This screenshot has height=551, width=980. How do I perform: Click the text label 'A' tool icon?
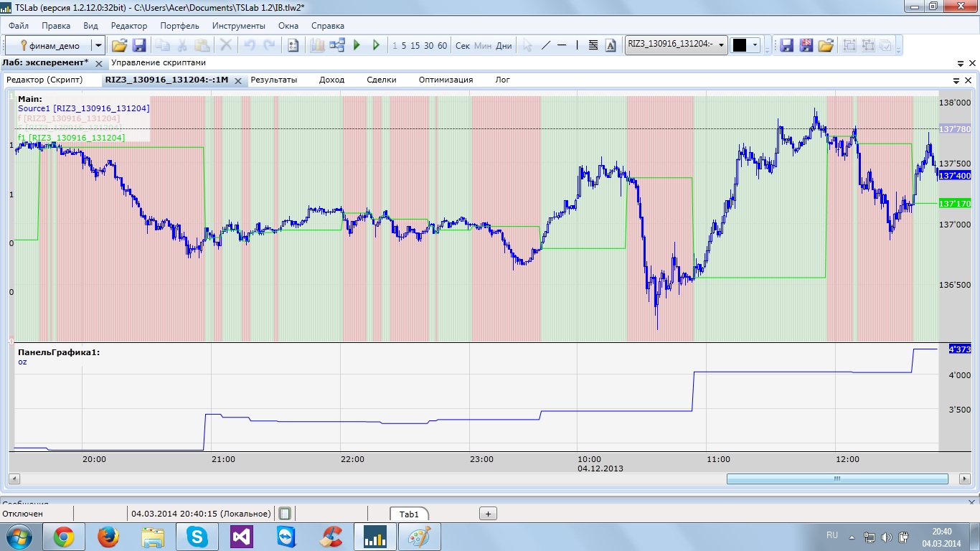point(611,45)
